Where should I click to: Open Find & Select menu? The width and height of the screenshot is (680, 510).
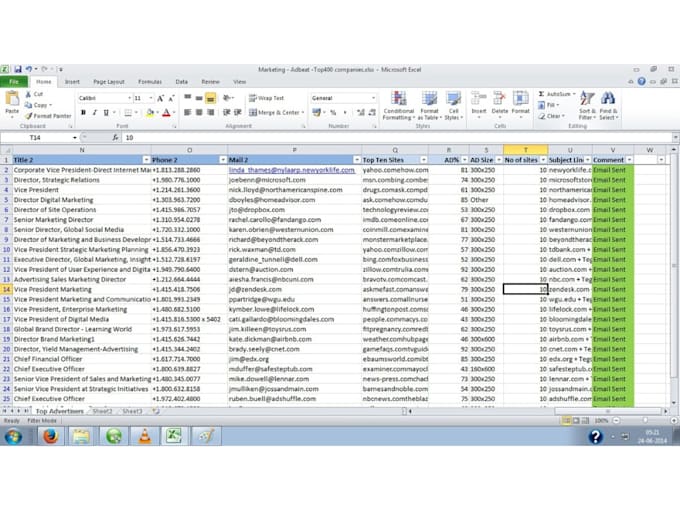[x=608, y=105]
